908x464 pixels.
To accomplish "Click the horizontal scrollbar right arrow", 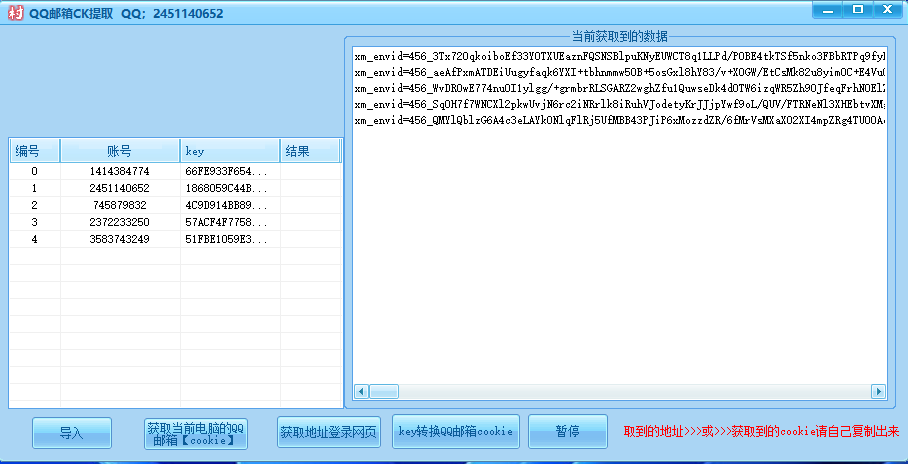I will [878, 391].
